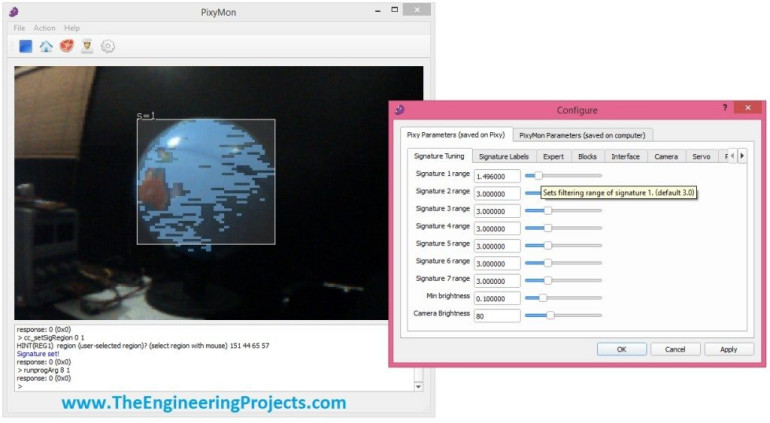Click the Configure dialog title bar icon
Screen dimensions: 770x423
pyautogui.click(x=400, y=109)
